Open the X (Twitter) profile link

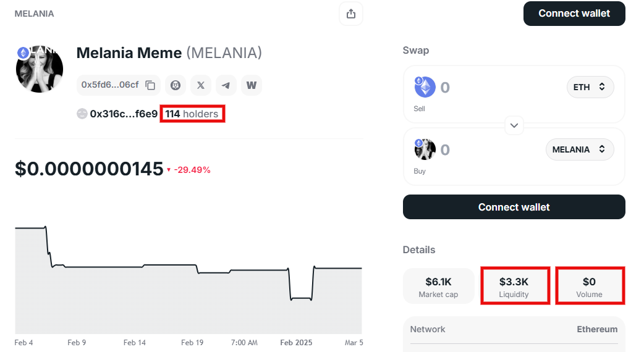201,85
